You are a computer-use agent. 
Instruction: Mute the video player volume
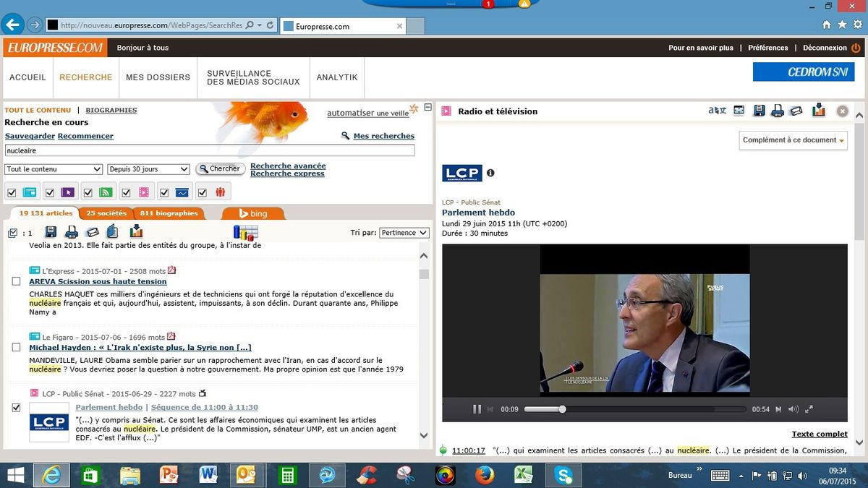(793, 409)
